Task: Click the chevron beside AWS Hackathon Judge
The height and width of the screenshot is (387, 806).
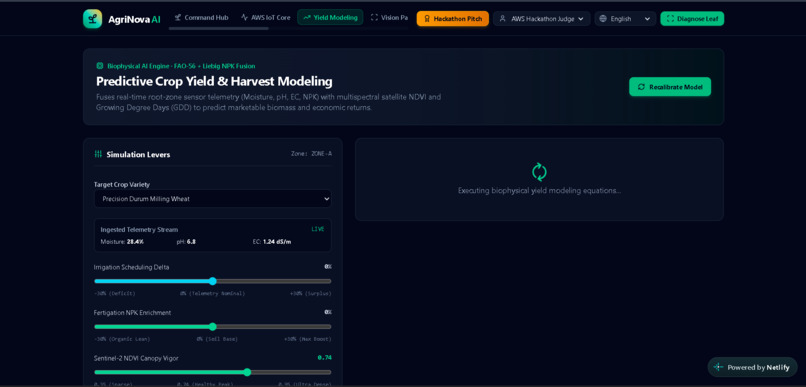Action: (x=581, y=19)
